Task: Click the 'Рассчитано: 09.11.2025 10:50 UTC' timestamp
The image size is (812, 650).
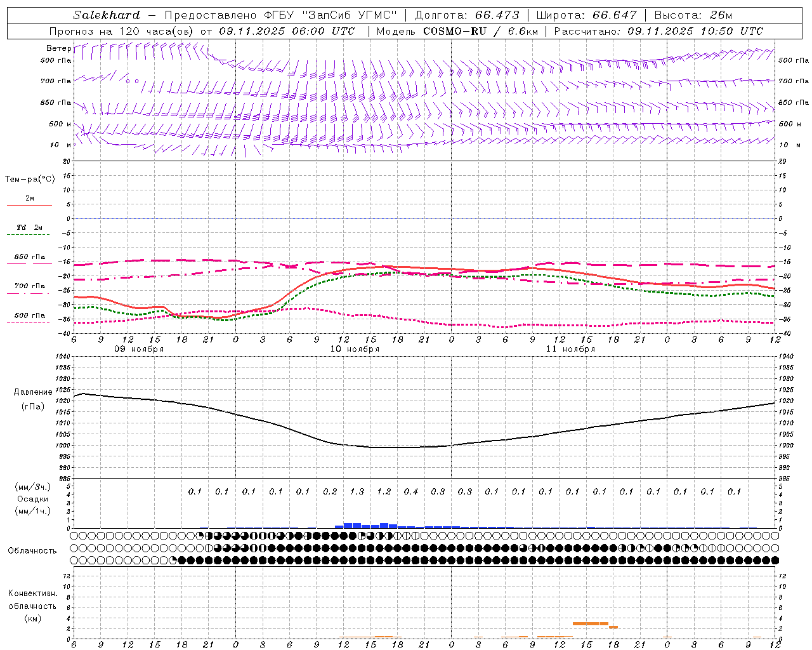Action: (x=658, y=31)
